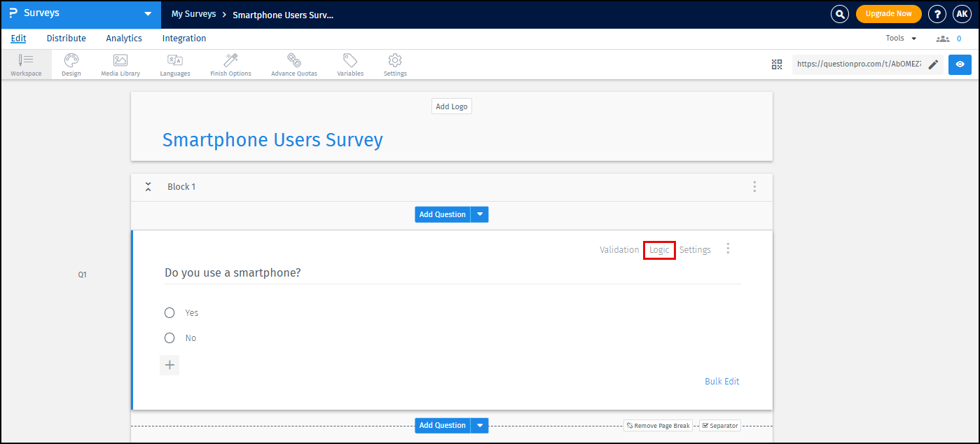Collapse Block 1 with the arrows icon
980x444 pixels.
(148, 186)
